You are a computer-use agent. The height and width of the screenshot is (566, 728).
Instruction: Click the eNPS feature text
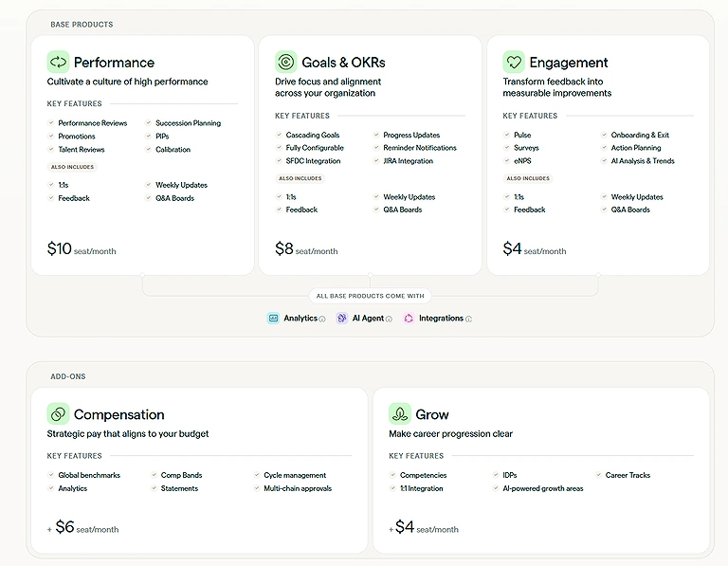522,160
